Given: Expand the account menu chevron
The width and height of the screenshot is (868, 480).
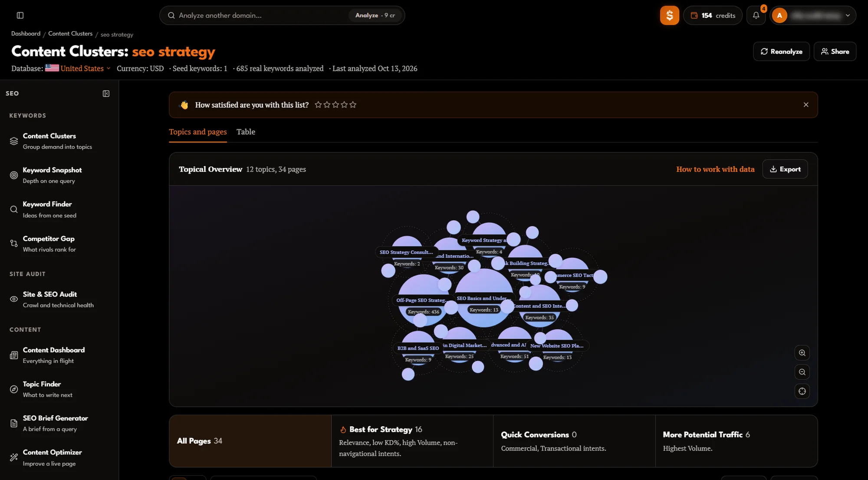Looking at the screenshot, I should pos(848,16).
